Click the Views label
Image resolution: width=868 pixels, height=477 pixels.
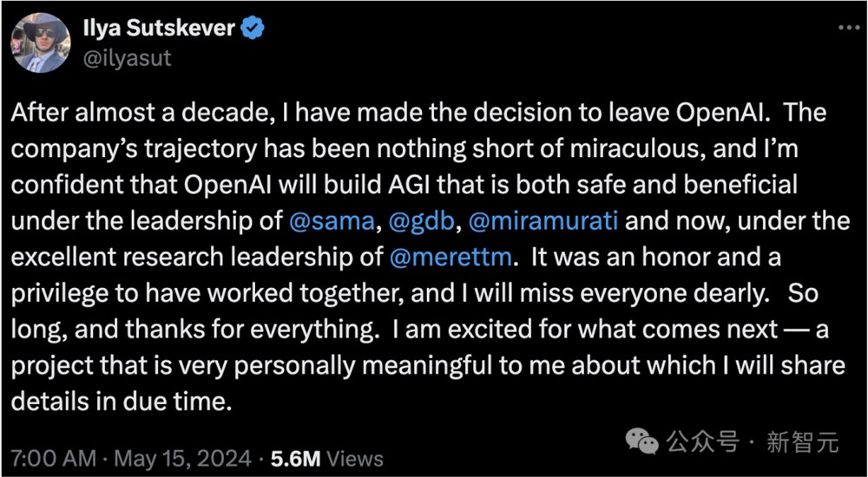[355, 457]
